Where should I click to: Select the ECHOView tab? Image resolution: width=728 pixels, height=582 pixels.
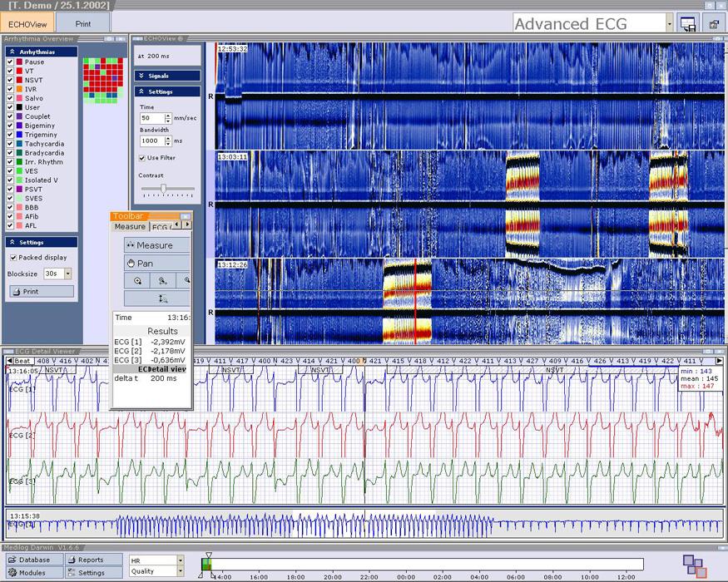click(x=27, y=24)
